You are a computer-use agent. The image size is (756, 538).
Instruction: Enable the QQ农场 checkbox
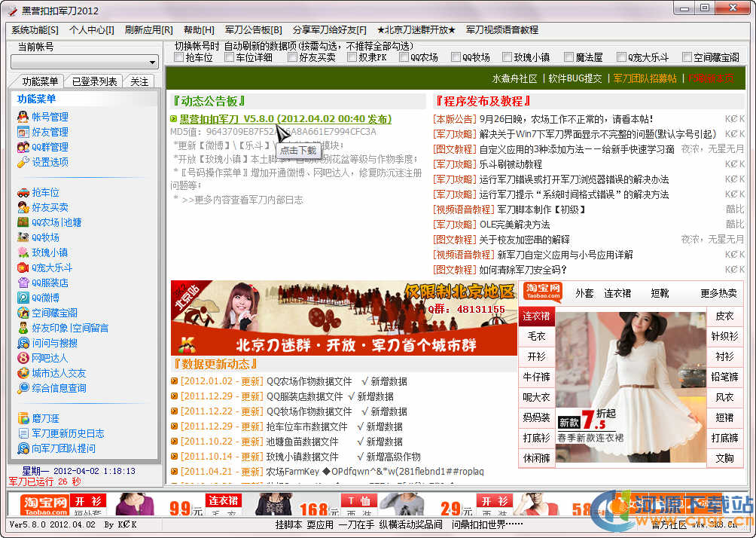pyautogui.click(x=404, y=57)
